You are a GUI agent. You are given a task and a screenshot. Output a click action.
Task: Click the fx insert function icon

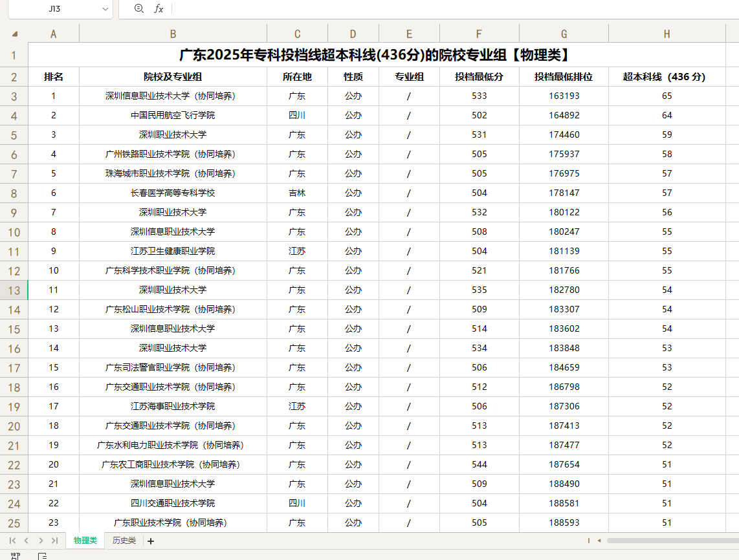coord(160,9)
